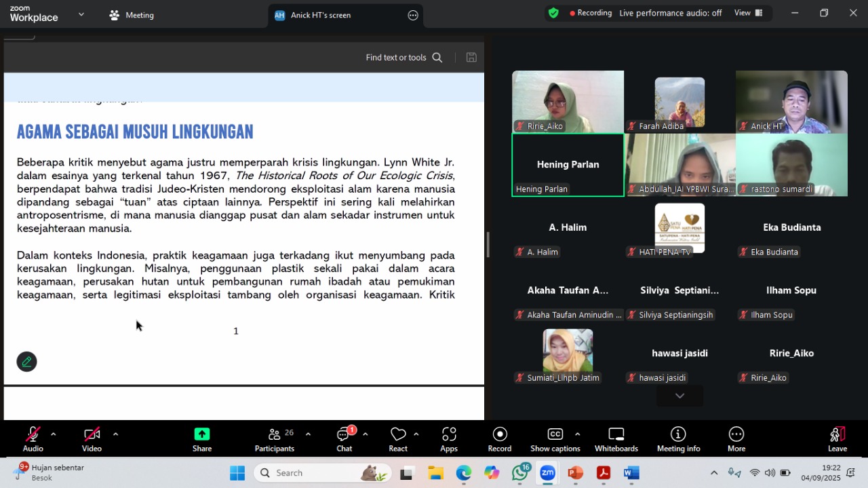Viewport: 868px width, 488px height.
Task: Open Word from the Windows taskbar
Action: point(631,473)
